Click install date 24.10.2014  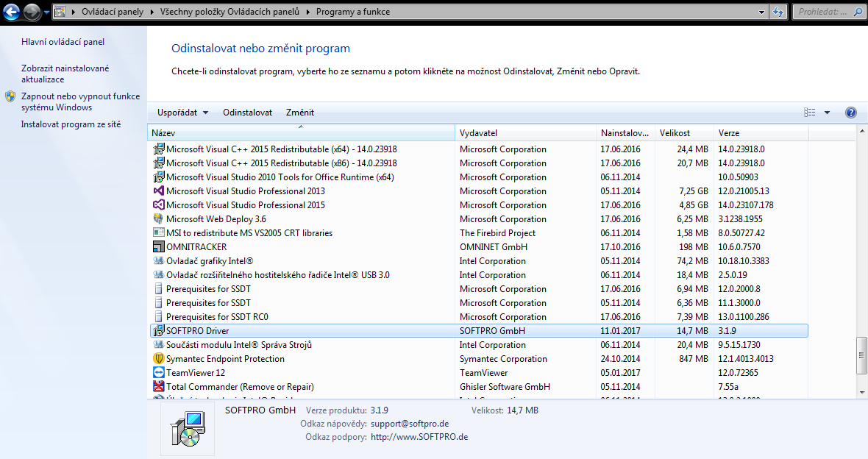click(x=621, y=359)
